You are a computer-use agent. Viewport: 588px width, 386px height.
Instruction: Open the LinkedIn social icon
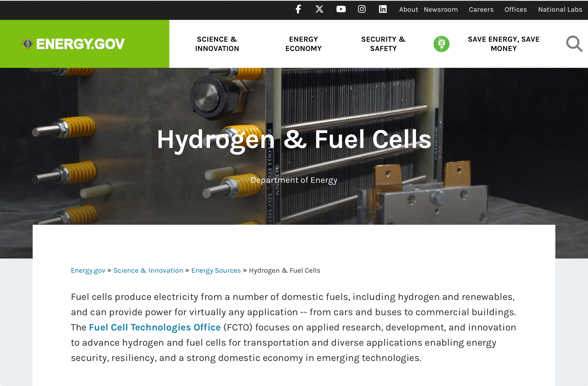pos(383,9)
